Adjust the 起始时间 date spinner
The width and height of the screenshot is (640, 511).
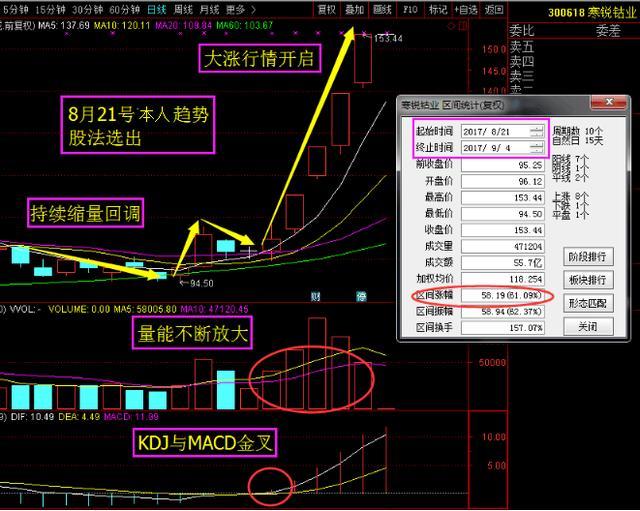[x=536, y=131]
